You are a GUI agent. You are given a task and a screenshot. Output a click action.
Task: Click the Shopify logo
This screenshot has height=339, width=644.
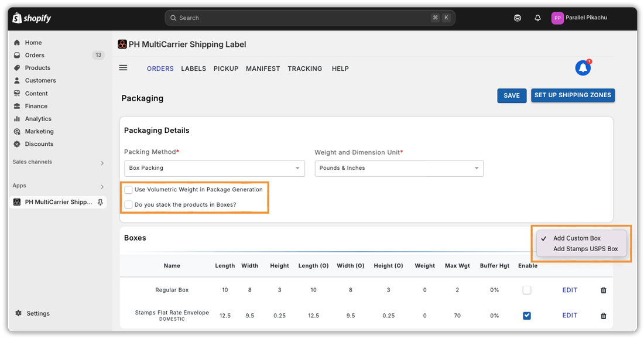[32, 18]
